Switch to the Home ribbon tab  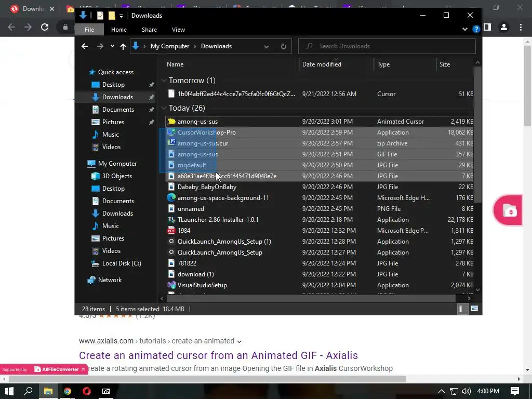pyautogui.click(x=119, y=30)
